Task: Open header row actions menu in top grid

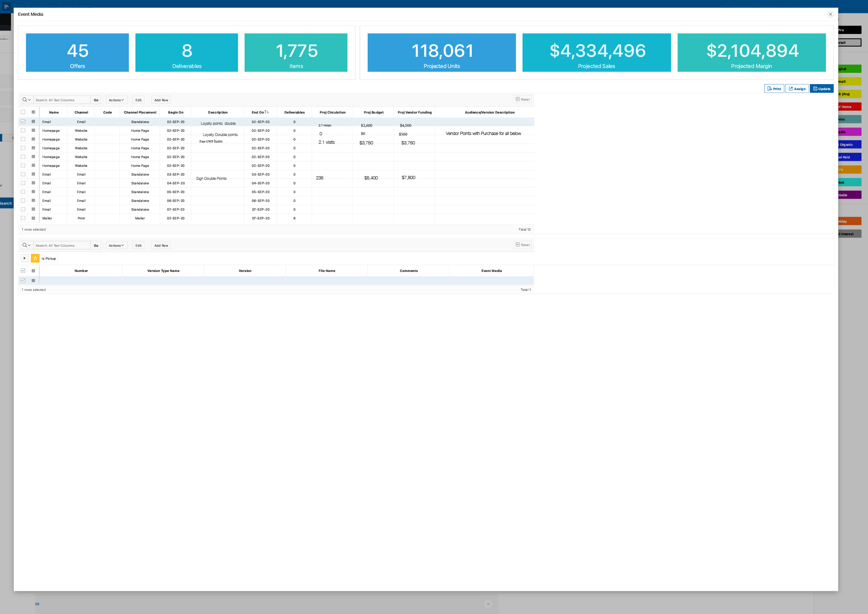Action: pos(33,112)
